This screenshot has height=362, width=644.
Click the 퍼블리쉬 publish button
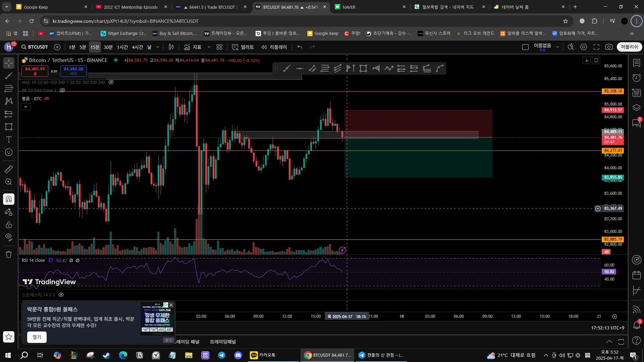click(629, 47)
